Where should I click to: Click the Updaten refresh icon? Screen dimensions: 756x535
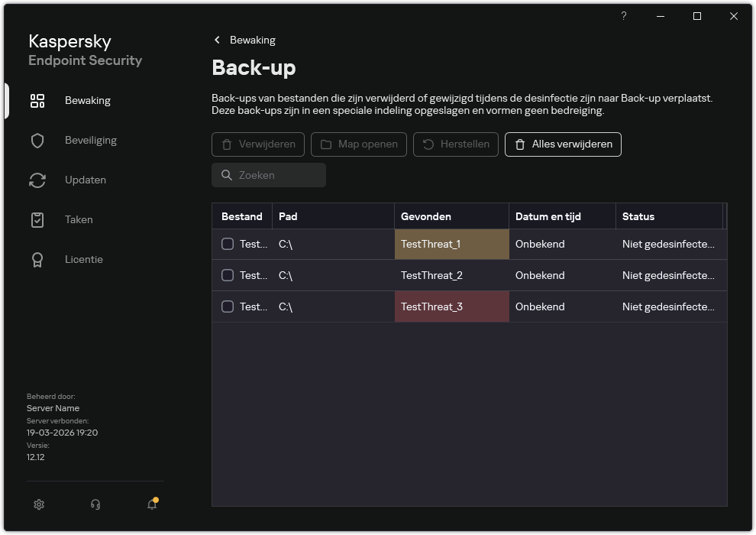pyautogui.click(x=37, y=180)
